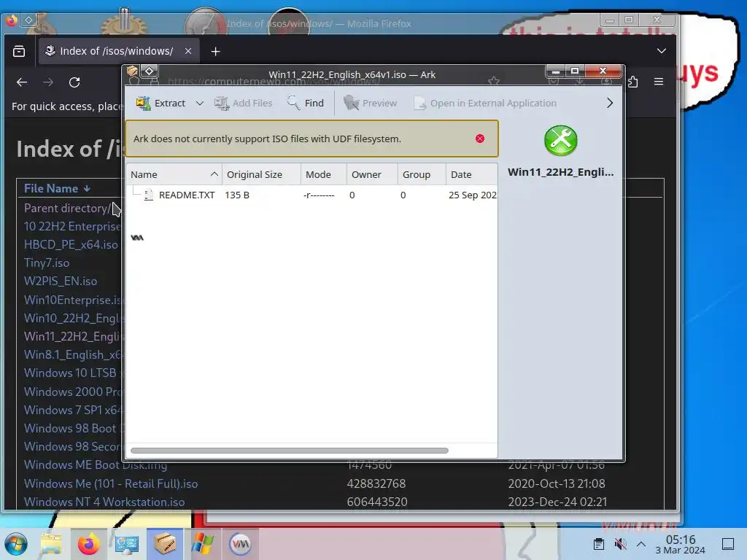Open Parent directory link
Image resolution: width=747 pixels, height=560 pixels.
tap(66, 208)
